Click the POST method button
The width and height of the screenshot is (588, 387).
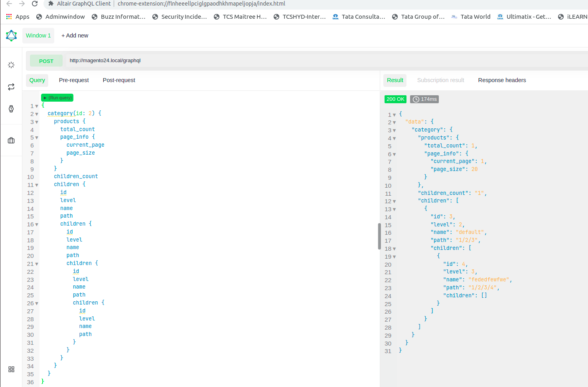pyautogui.click(x=46, y=61)
